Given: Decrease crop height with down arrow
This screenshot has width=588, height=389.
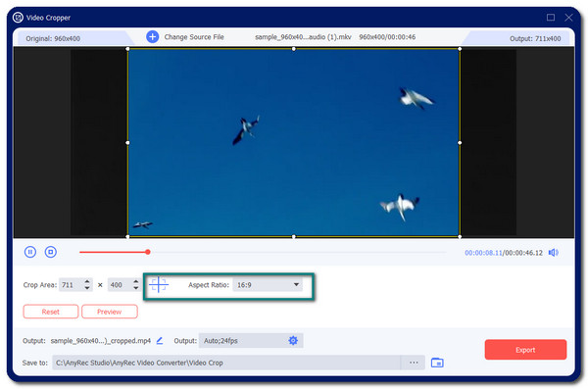Looking at the screenshot, I should coord(136,288).
